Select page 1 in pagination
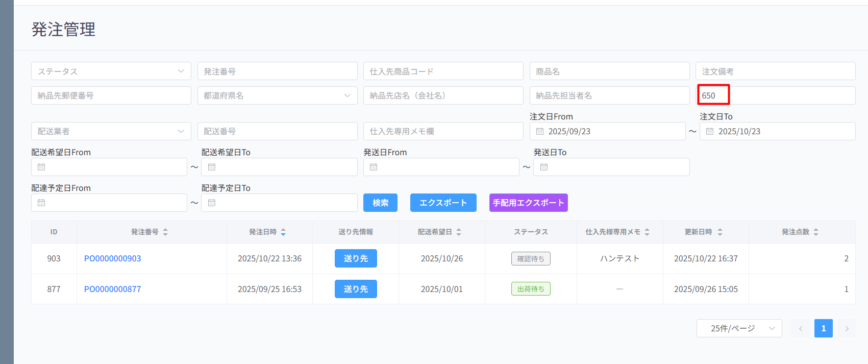The height and width of the screenshot is (364, 868). tap(823, 328)
